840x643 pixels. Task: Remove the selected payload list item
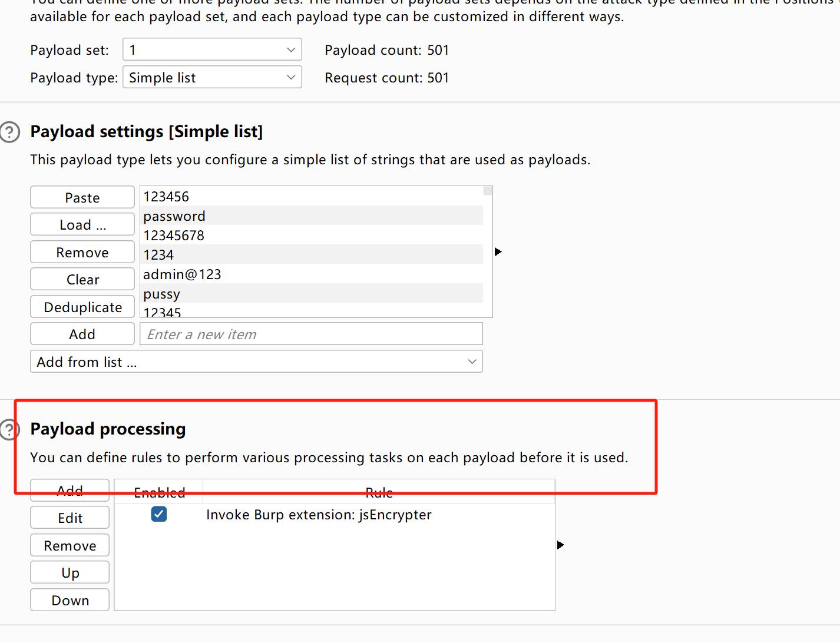(x=82, y=253)
